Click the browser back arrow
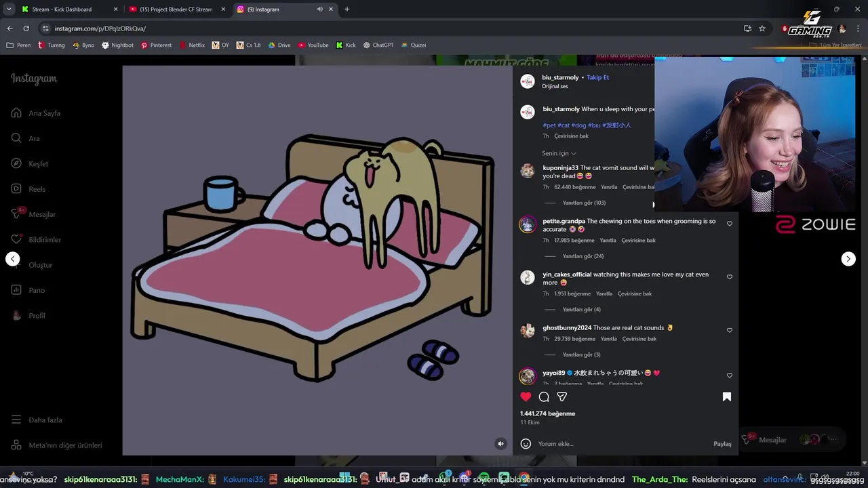Image resolution: width=868 pixels, height=488 pixels. tap(9, 28)
